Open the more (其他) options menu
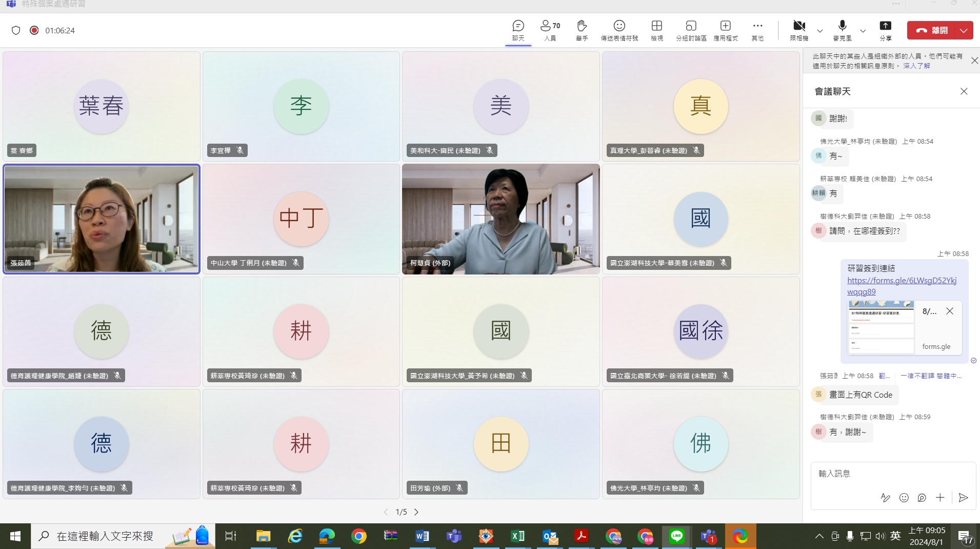The height and width of the screenshot is (549, 980). (757, 30)
